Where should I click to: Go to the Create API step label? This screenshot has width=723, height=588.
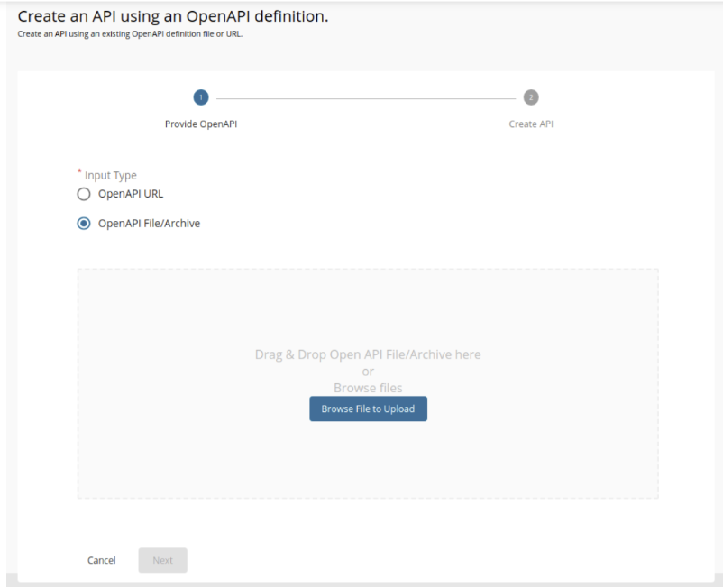531,124
